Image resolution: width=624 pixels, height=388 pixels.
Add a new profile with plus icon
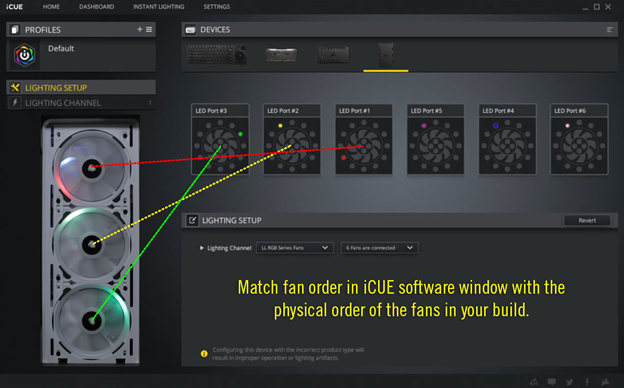139,29
